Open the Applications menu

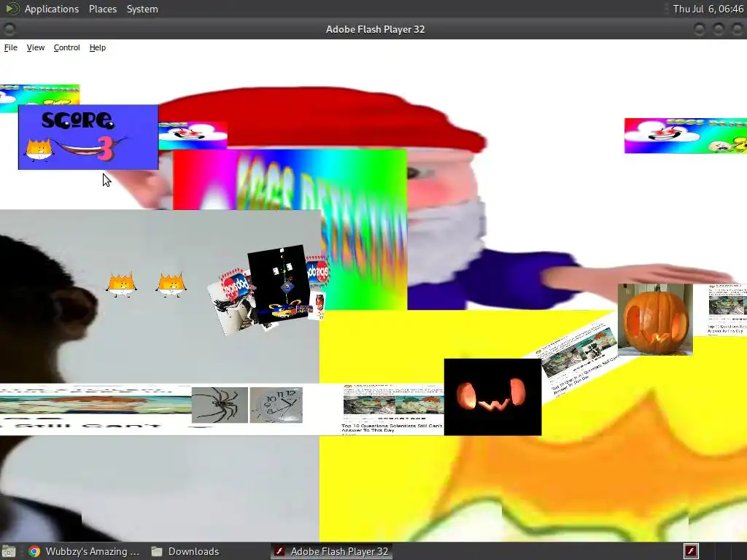tap(52, 9)
